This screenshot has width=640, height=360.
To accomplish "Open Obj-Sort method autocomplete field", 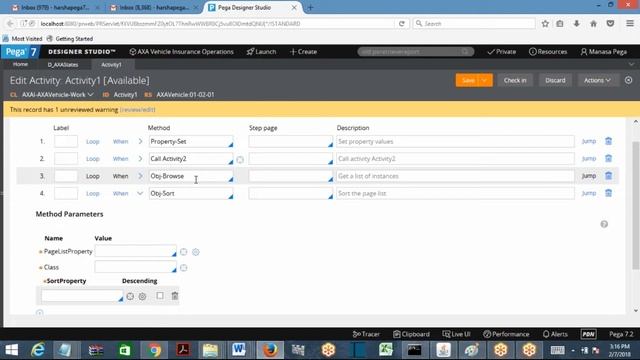I will tap(191, 193).
